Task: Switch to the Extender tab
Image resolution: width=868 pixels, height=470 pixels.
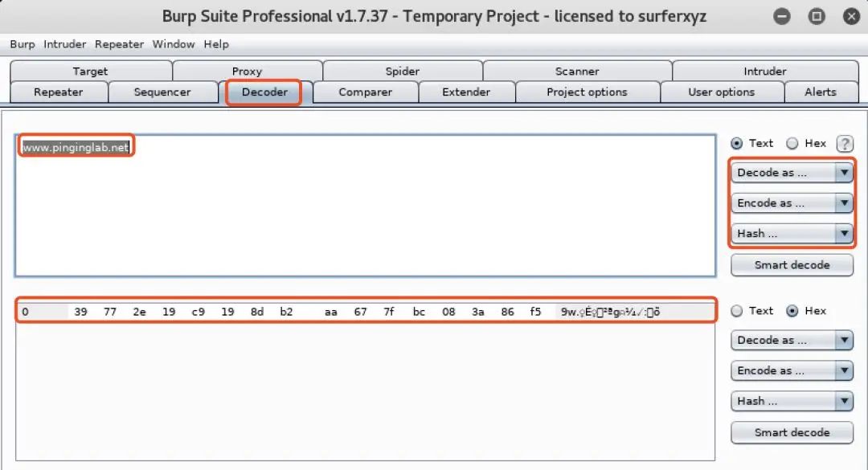Action: (466, 92)
